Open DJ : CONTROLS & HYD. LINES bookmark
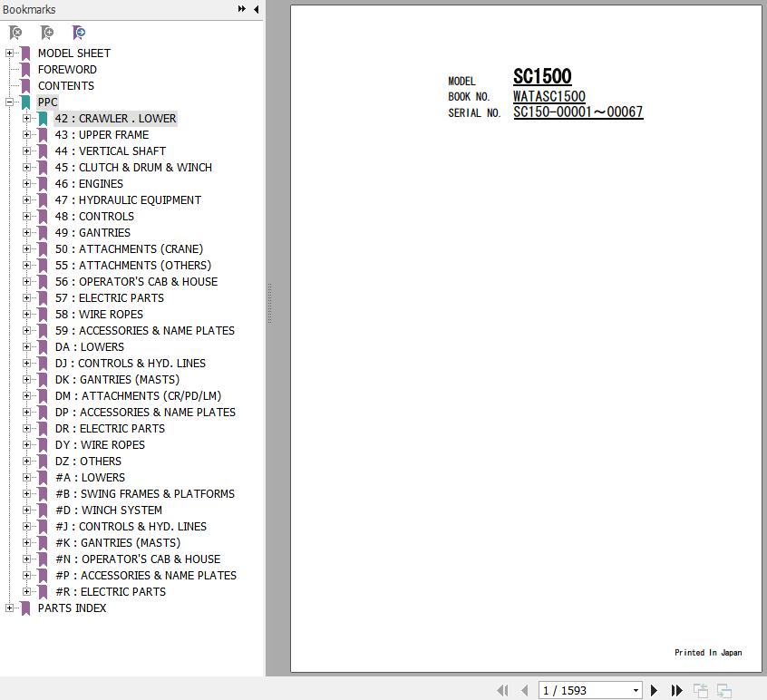The image size is (767, 700). pos(131,363)
